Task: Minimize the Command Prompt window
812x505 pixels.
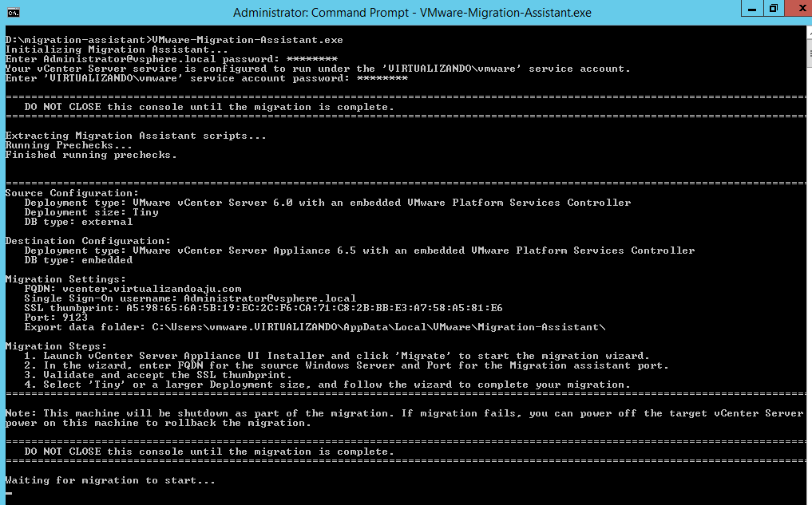Action: pos(752,9)
